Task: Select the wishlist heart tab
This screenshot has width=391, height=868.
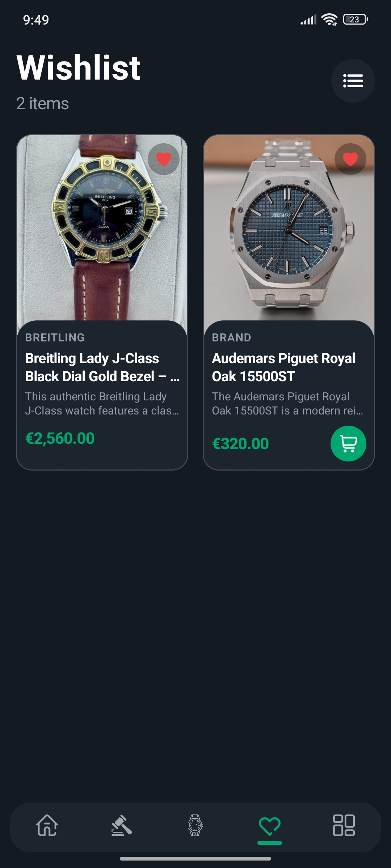Action: [270, 826]
